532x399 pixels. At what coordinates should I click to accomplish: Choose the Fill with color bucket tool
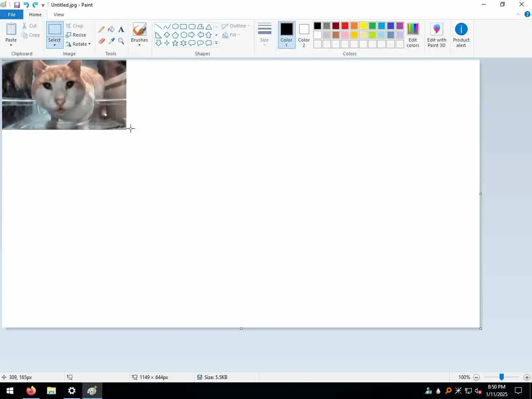pyautogui.click(x=111, y=30)
